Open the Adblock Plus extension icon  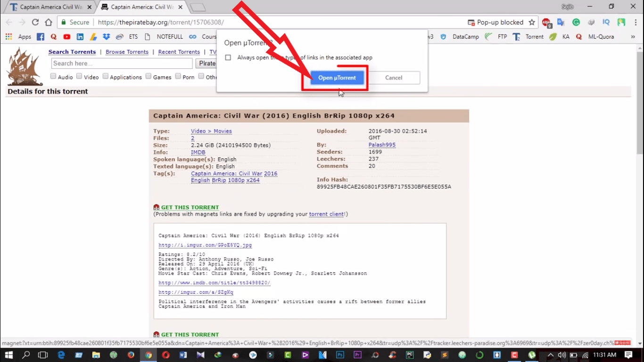coord(546,22)
